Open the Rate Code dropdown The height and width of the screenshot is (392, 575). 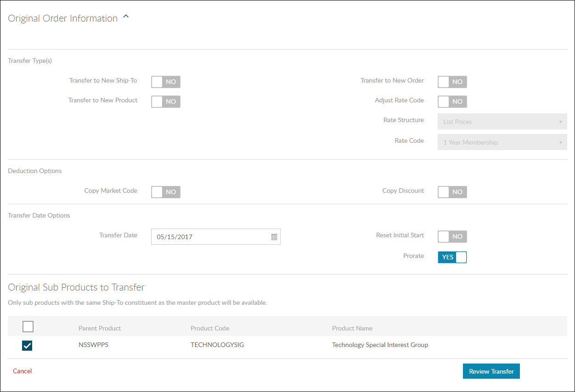(502, 142)
